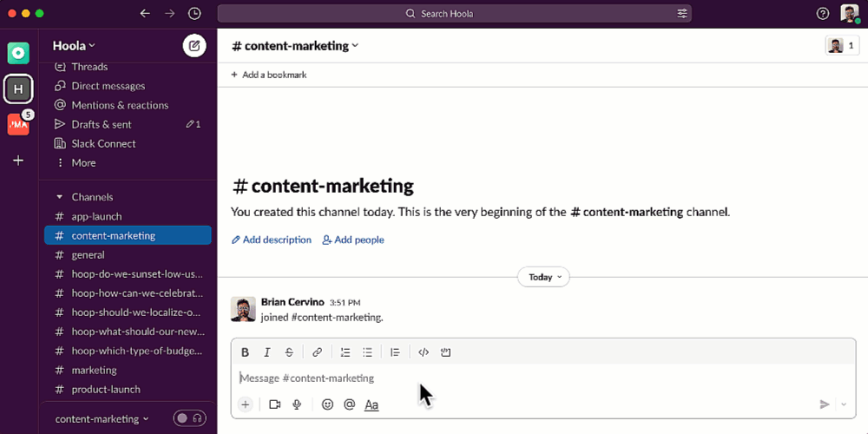
Task: Open the marketing channel
Action: pos(94,370)
